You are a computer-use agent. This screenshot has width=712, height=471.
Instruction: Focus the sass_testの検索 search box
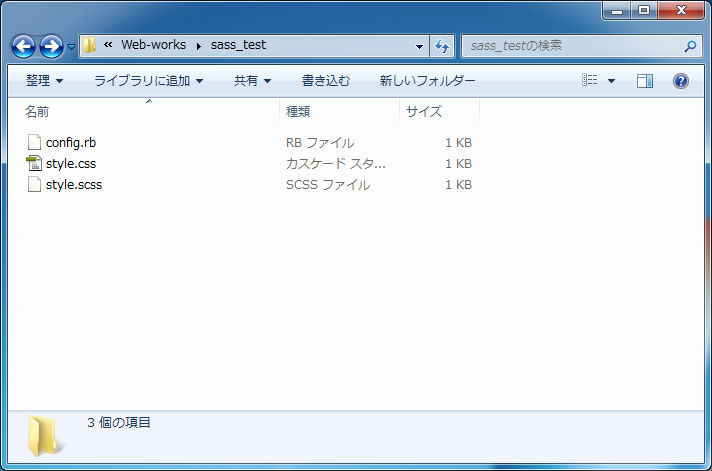(x=581, y=46)
